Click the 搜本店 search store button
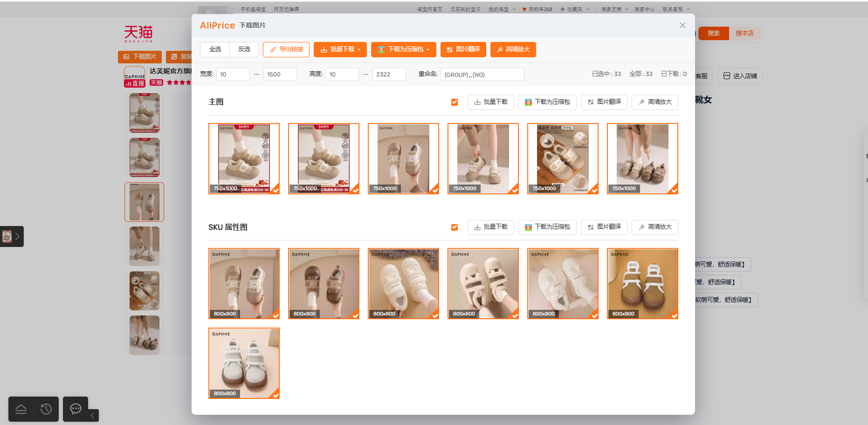Image resolution: width=868 pixels, height=425 pixels. (744, 34)
